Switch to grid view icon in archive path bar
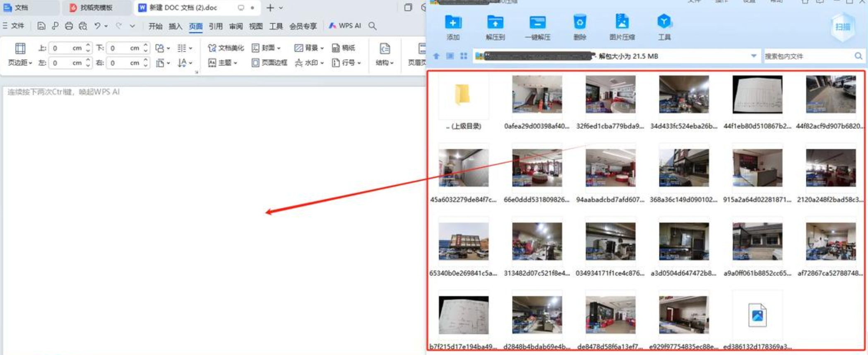The width and height of the screenshot is (868, 355). tap(464, 56)
